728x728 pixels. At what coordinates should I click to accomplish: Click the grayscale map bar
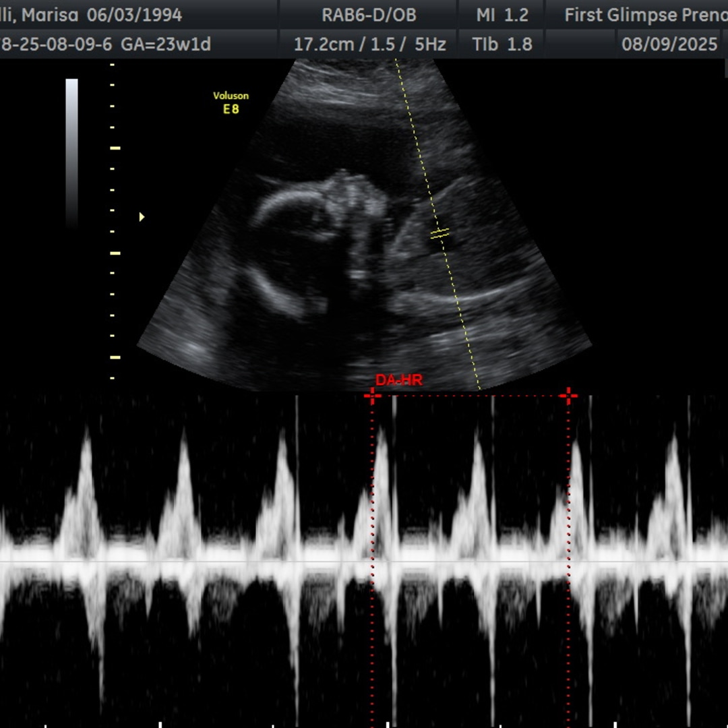point(71,152)
